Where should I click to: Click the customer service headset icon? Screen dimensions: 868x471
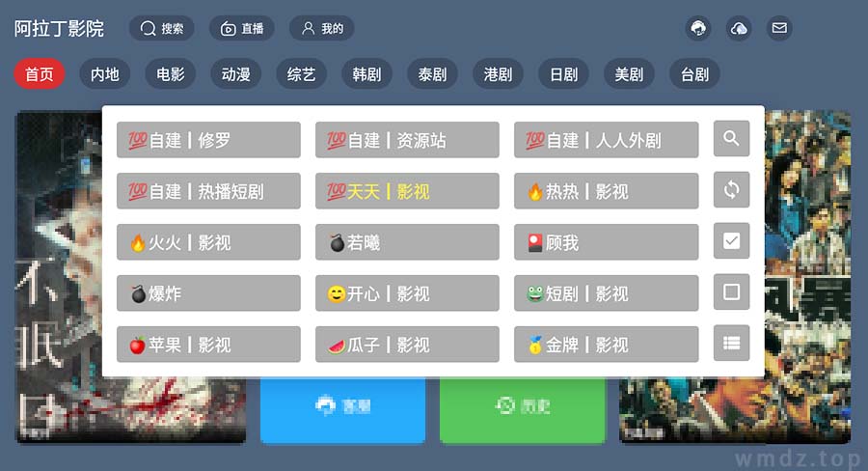point(698,28)
